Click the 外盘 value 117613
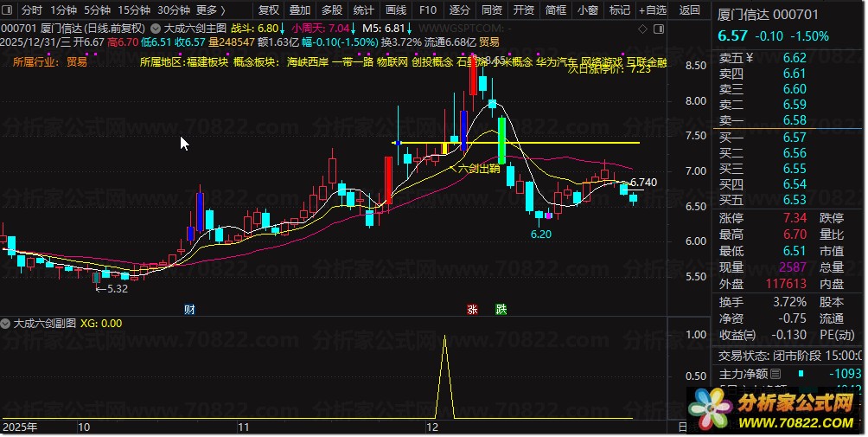Screen dimensions: 868x437 [x=786, y=284]
